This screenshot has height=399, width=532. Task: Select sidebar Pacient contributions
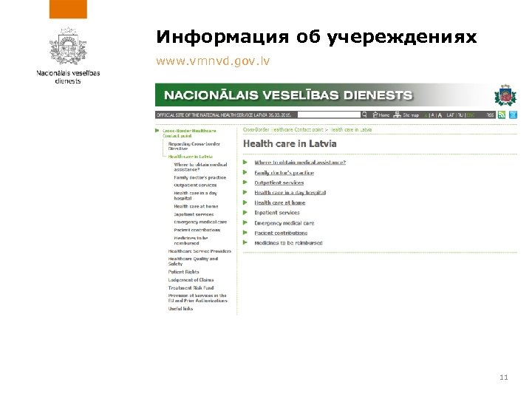pos(197,230)
